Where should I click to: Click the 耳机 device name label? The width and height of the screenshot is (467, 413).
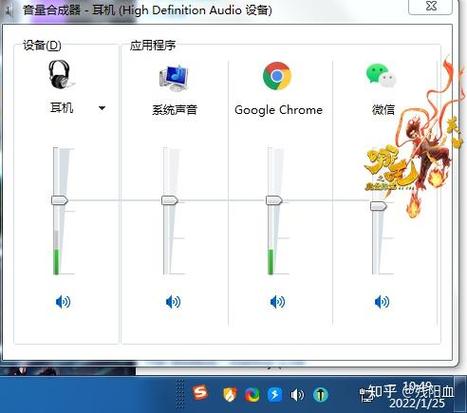point(62,108)
